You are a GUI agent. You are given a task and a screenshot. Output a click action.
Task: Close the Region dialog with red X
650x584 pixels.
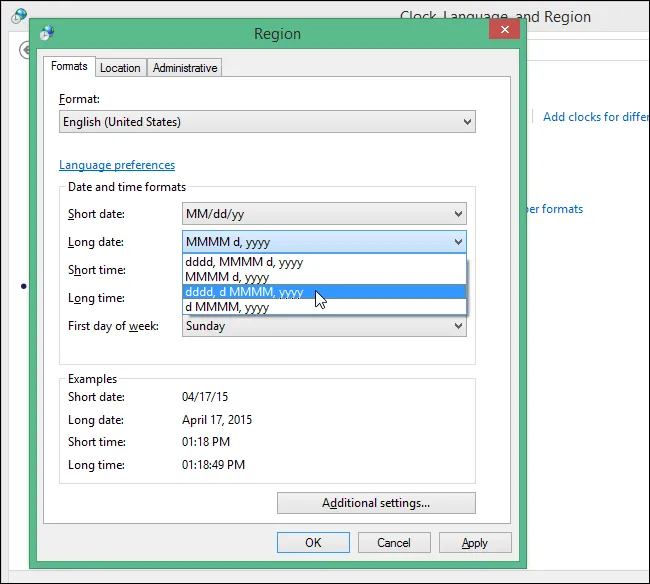click(504, 29)
